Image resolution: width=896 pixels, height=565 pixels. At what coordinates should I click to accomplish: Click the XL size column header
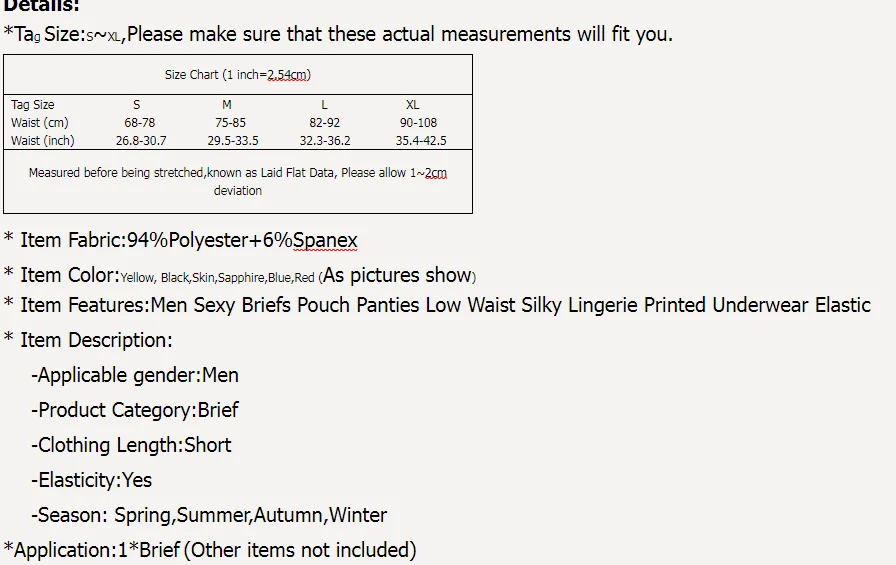pyautogui.click(x=413, y=105)
